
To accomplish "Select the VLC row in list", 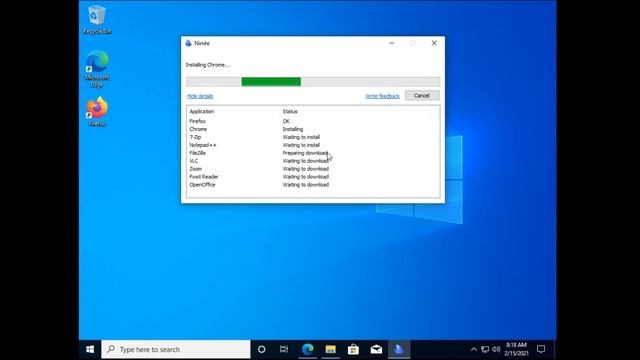I will click(x=313, y=161).
